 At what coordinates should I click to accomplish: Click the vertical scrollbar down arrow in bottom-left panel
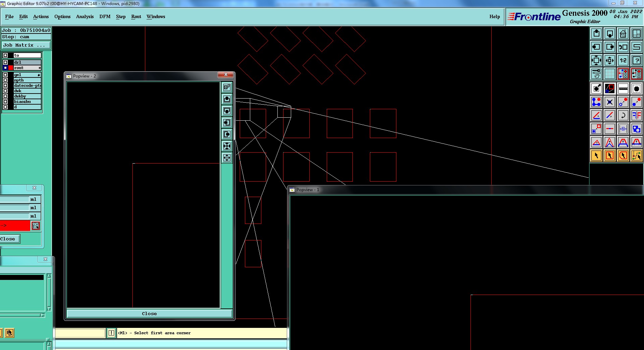tap(49, 308)
